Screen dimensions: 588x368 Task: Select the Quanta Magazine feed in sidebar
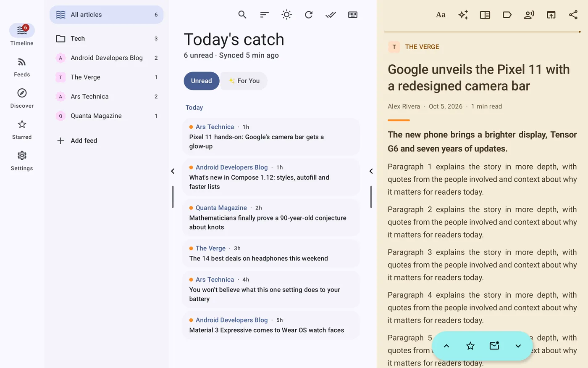pyautogui.click(x=107, y=116)
